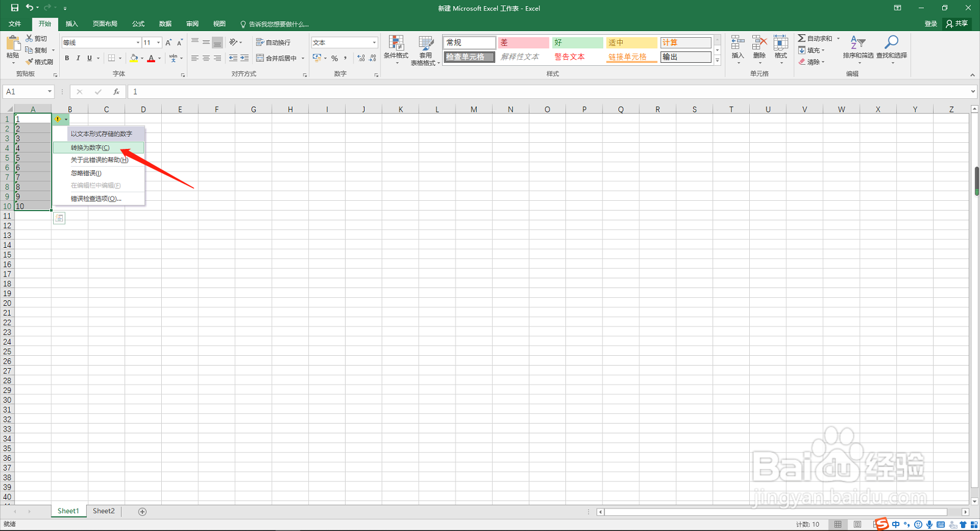Click the Format Painter (格式刷) brush icon
The image size is (980, 531).
pyautogui.click(x=29, y=62)
